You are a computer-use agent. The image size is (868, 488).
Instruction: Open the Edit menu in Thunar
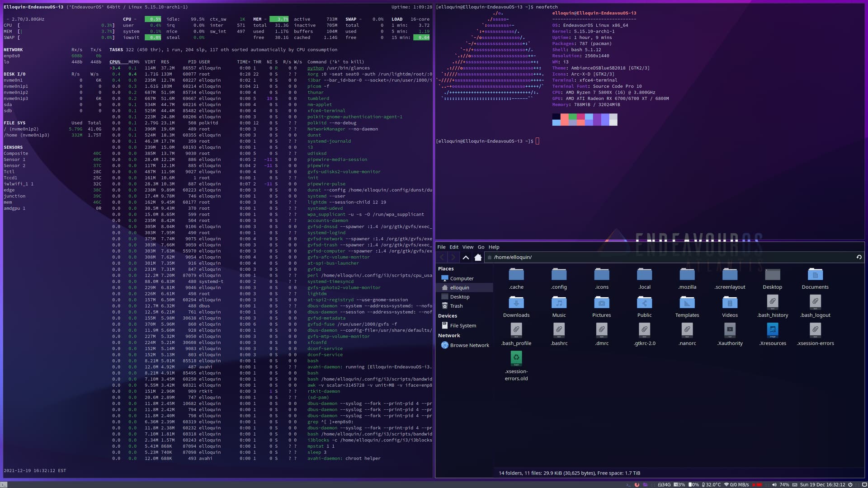tap(453, 247)
